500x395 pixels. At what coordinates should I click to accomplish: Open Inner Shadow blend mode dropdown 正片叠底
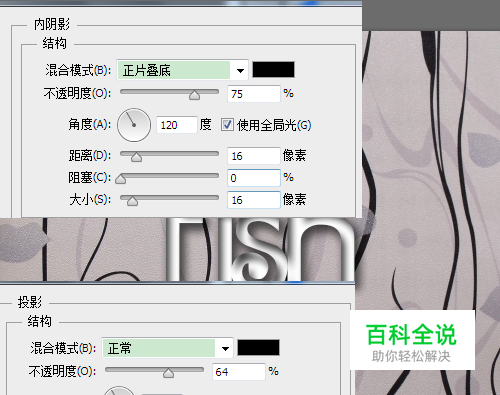point(182,70)
